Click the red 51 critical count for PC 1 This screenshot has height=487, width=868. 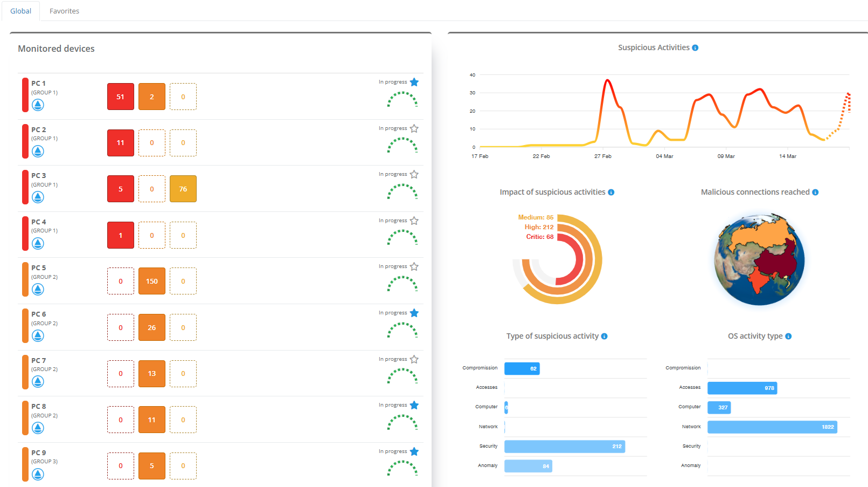point(121,97)
